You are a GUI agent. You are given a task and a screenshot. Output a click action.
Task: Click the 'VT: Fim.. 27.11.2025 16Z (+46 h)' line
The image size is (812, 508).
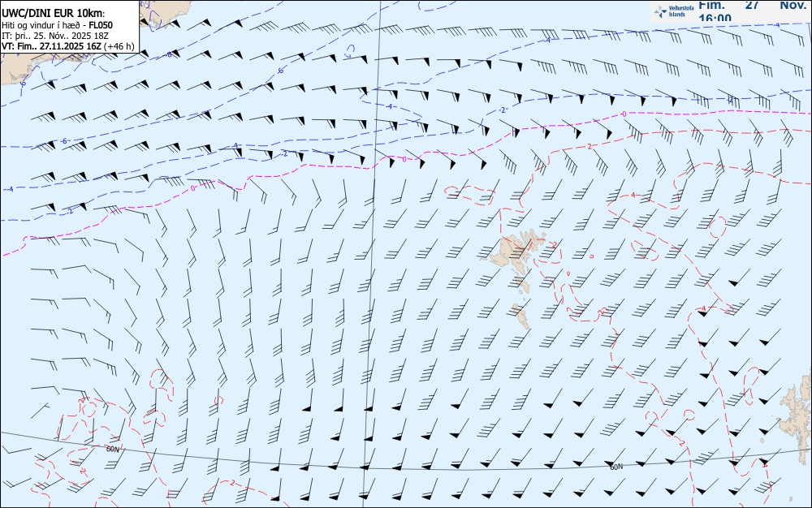point(68,46)
